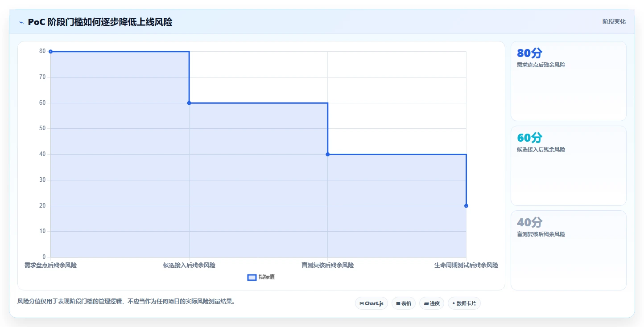The height and width of the screenshot is (327, 644).
Task: Click the x-axis label 盲测复核后残余风险
Action: pos(327,265)
